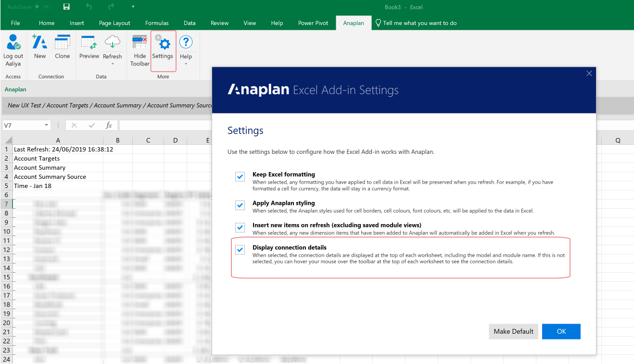Select cell with Last Refresh timestamp
Screen dimensions: 634x364
(58, 150)
